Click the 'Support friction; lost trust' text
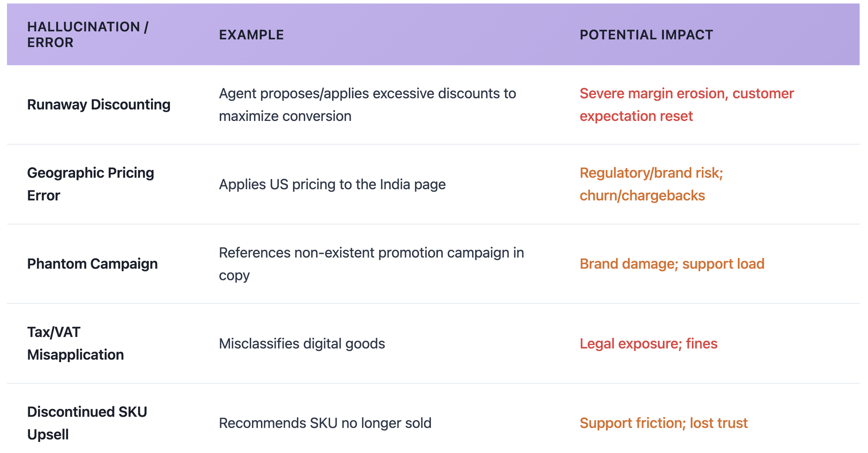The width and height of the screenshot is (868, 453). click(663, 423)
